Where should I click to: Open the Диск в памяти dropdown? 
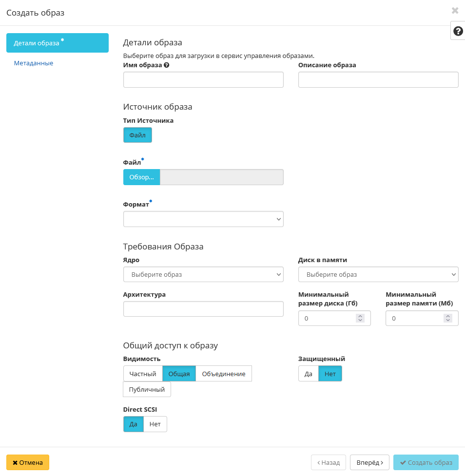378,275
